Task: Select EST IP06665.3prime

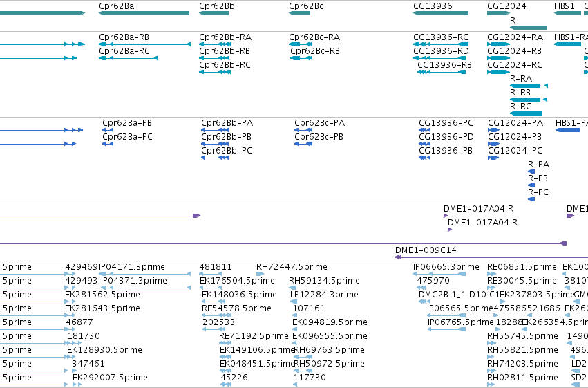Action: (x=439, y=275)
